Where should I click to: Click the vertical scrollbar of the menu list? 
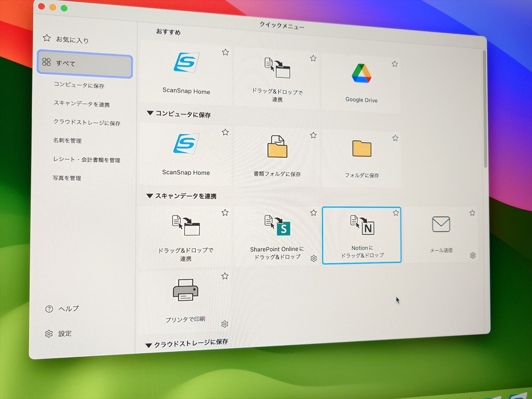pyautogui.click(x=485, y=109)
